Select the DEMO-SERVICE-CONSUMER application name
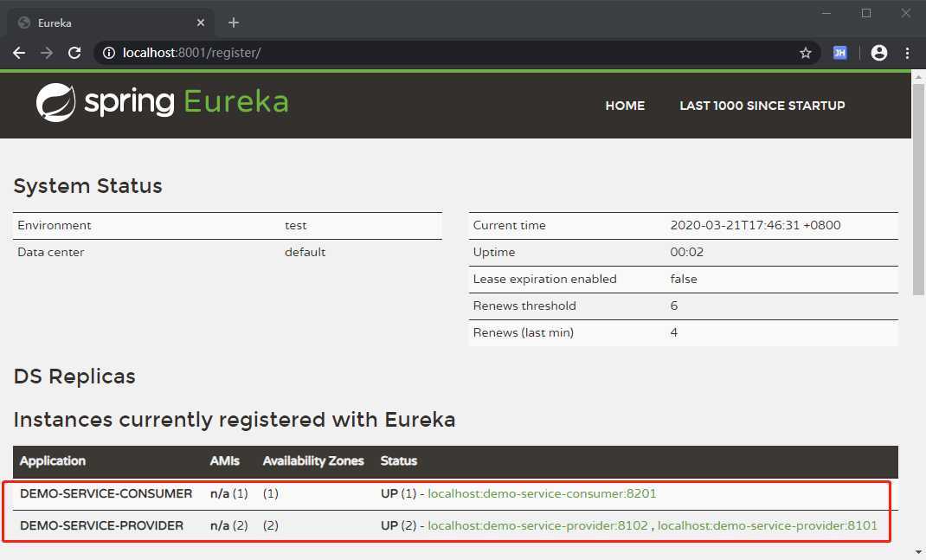This screenshot has width=926, height=560. [x=106, y=493]
